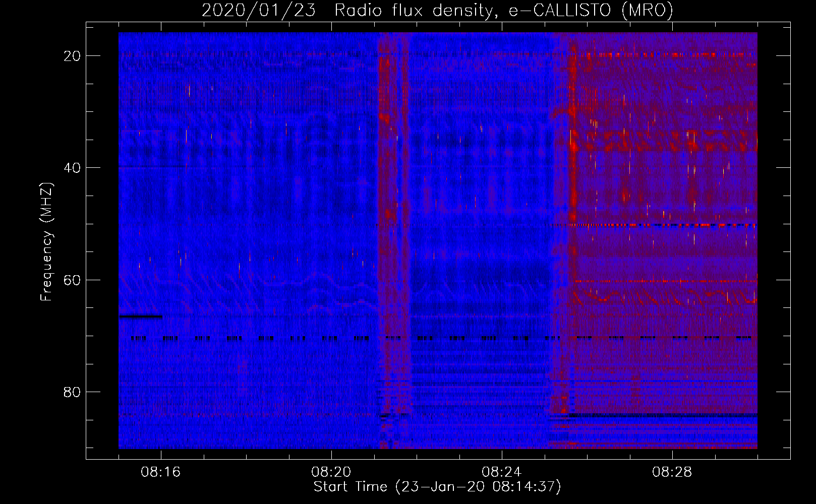Select the 'Frequency (MHZ)' y-axis label
Screen dimensions: 816x504
pyautogui.click(x=46, y=242)
